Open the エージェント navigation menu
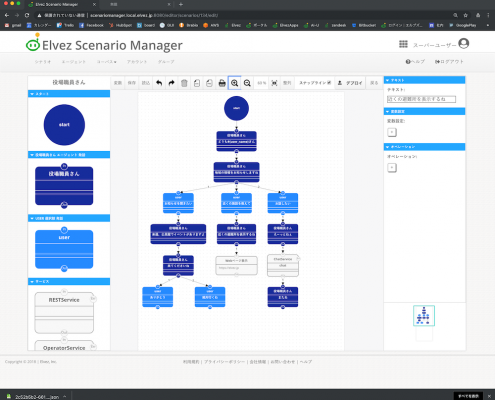The image size is (495, 400). tap(73, 62)
